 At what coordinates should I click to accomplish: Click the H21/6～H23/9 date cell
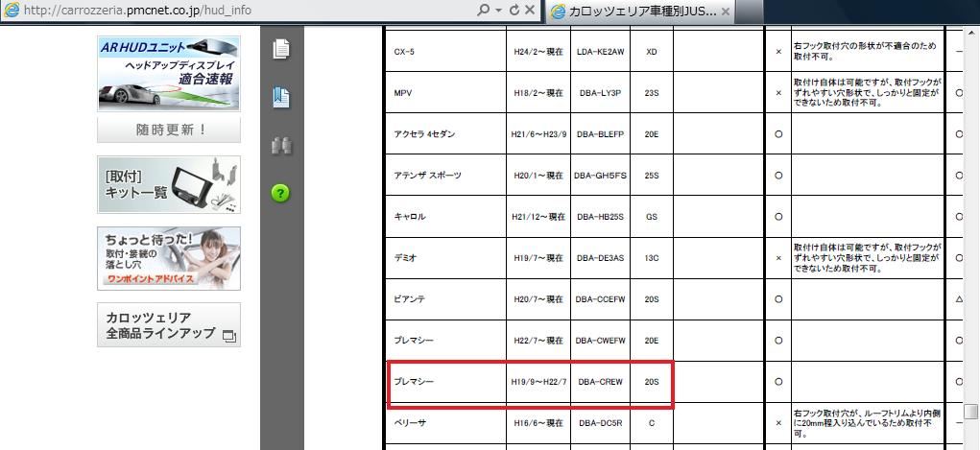[538, 133]
